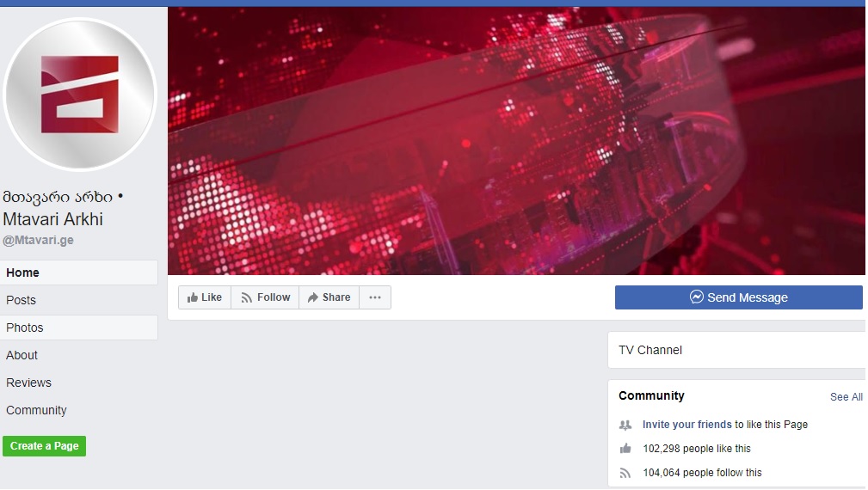This screenshot has width=868, height=490.
Task: Click See All in Community panel
Action: tap(846, 397)
